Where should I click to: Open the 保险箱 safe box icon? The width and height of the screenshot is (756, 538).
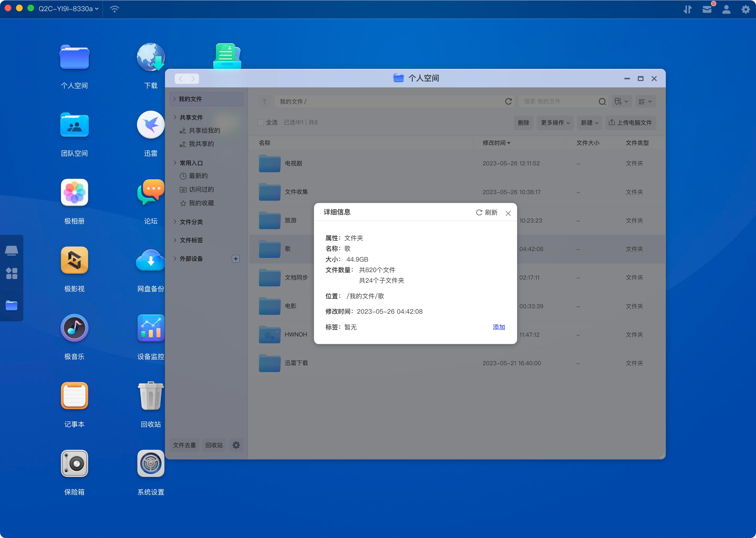[74, 463]
